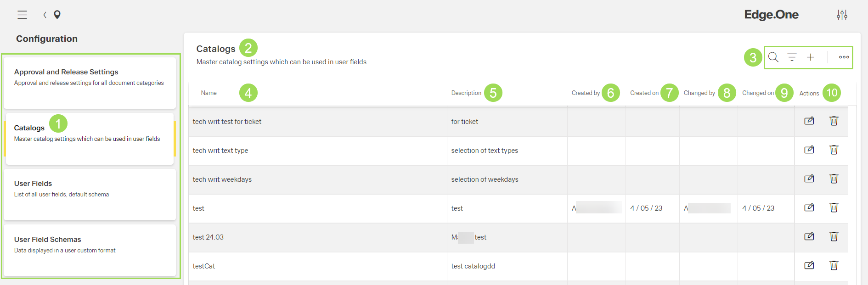Click the Description column header

pos(466,93)
